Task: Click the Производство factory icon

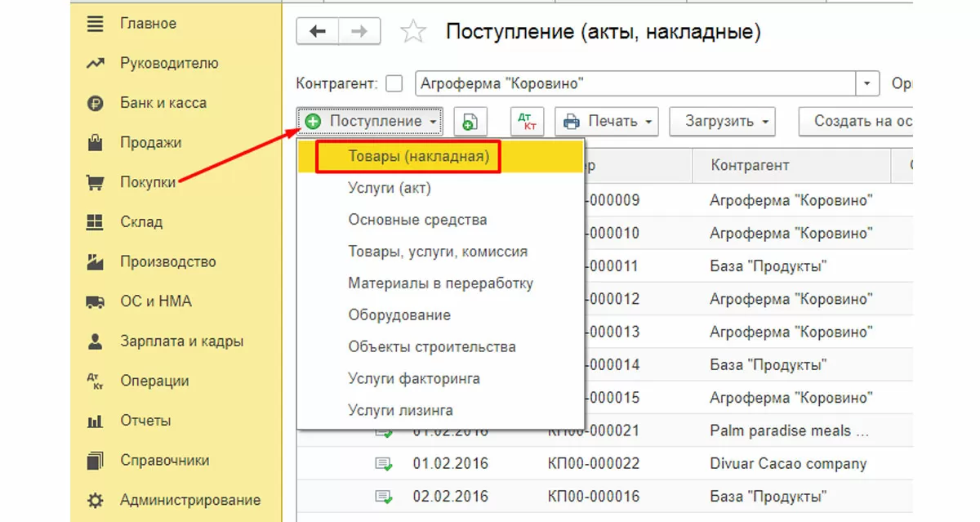Action: (96, 262)
